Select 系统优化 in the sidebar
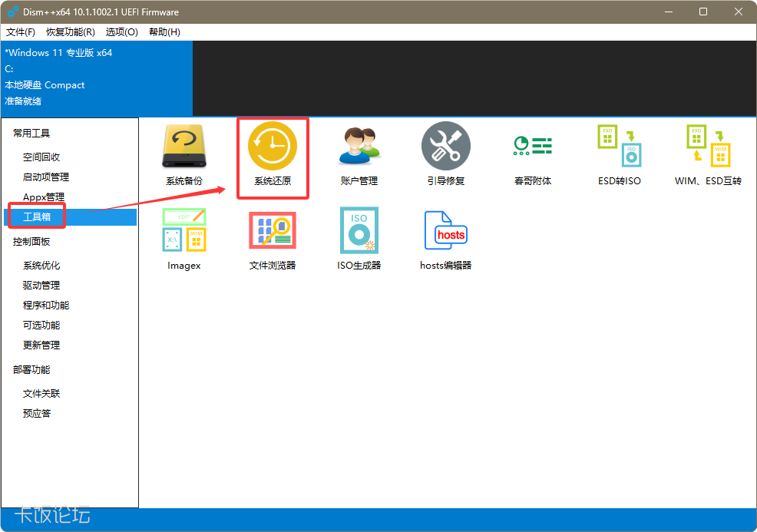757x532 pixels. [41, 266]
